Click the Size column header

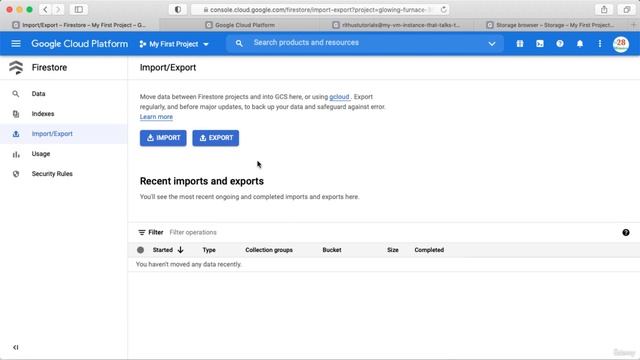393,250
